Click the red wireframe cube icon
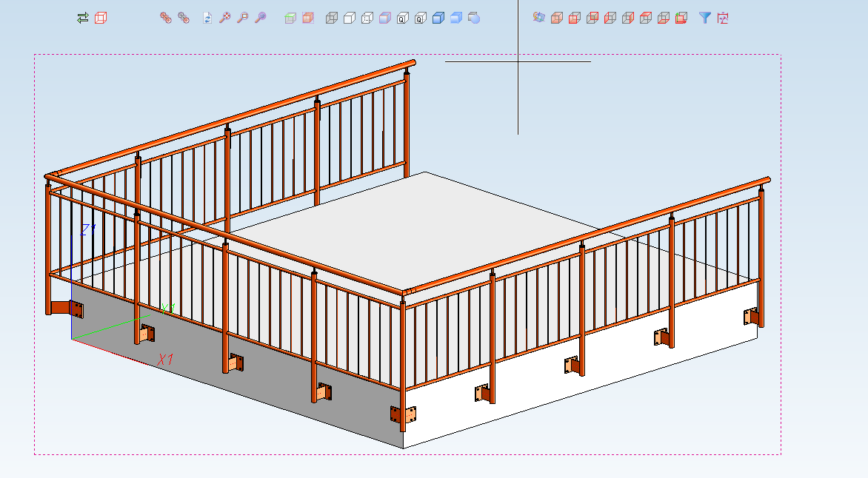Viewport: 868px width, 478px height. (101, 18)
